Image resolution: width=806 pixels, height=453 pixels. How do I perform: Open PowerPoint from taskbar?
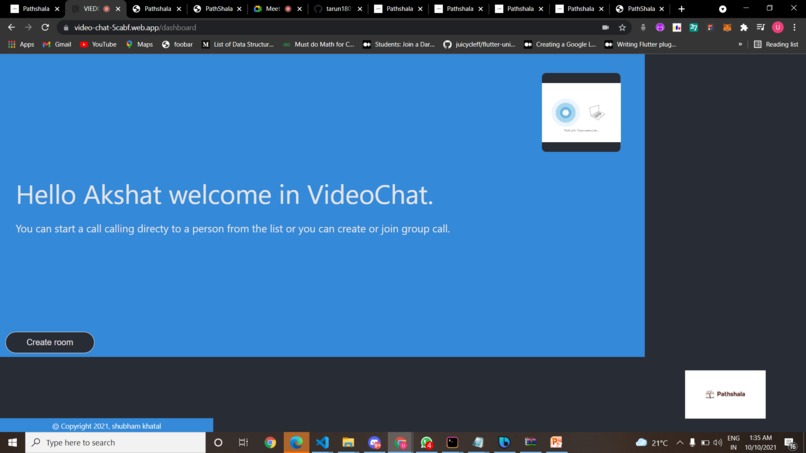(x=556, y=442)
